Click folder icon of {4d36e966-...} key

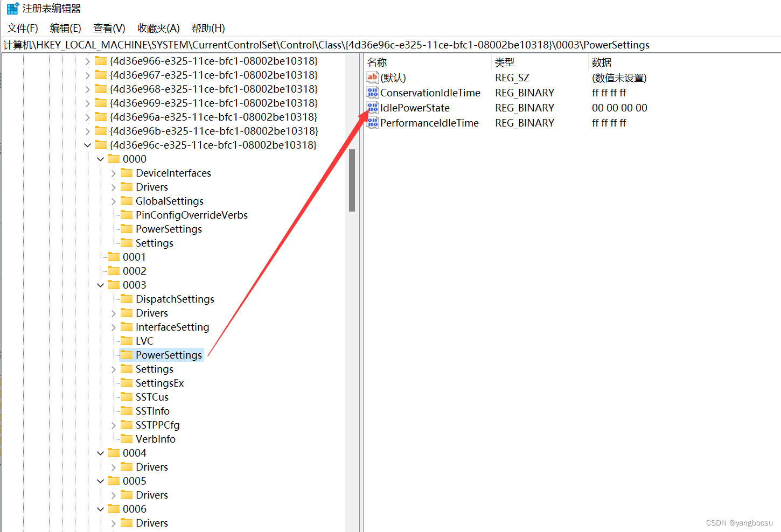pyautogui.click(x=101, y=61)
